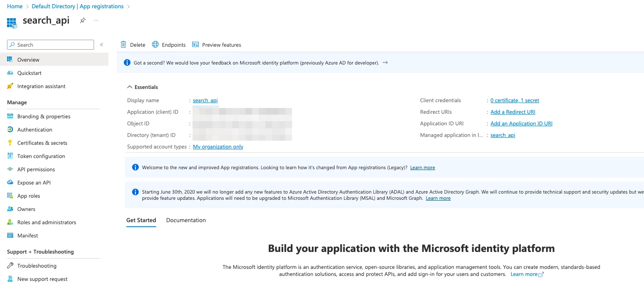644x290 pixels.
Task: Click the Quickstart cloud icon
Action: tap(10, 73)
